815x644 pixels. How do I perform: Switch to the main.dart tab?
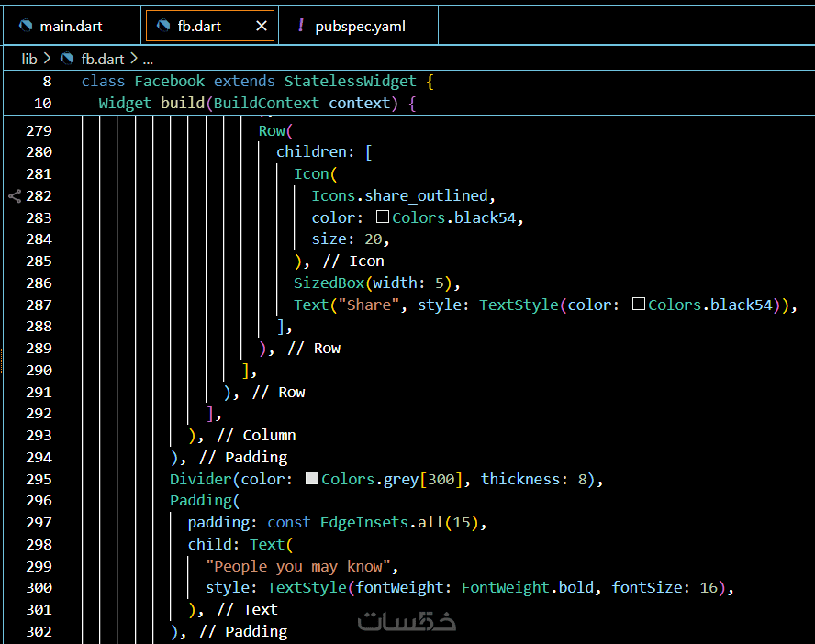coord(71,26)
